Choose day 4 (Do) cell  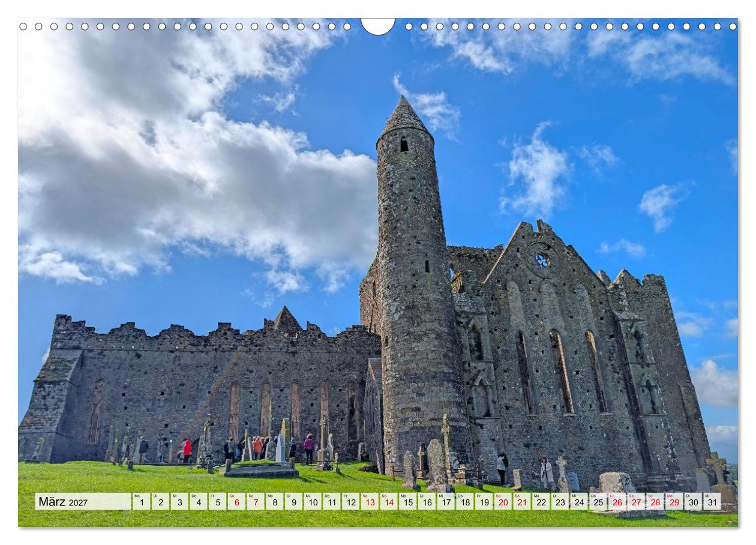pos(198,502)
